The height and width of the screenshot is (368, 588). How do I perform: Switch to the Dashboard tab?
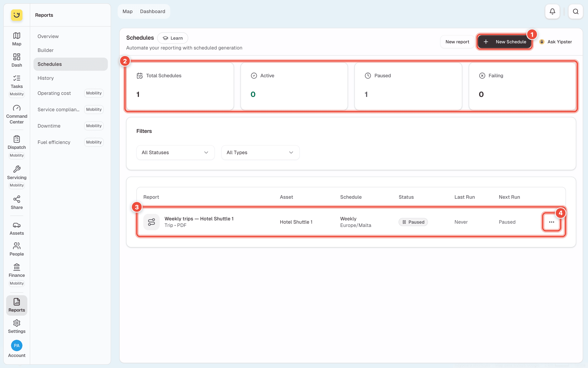pyautogui.click(x=153, y=11)
